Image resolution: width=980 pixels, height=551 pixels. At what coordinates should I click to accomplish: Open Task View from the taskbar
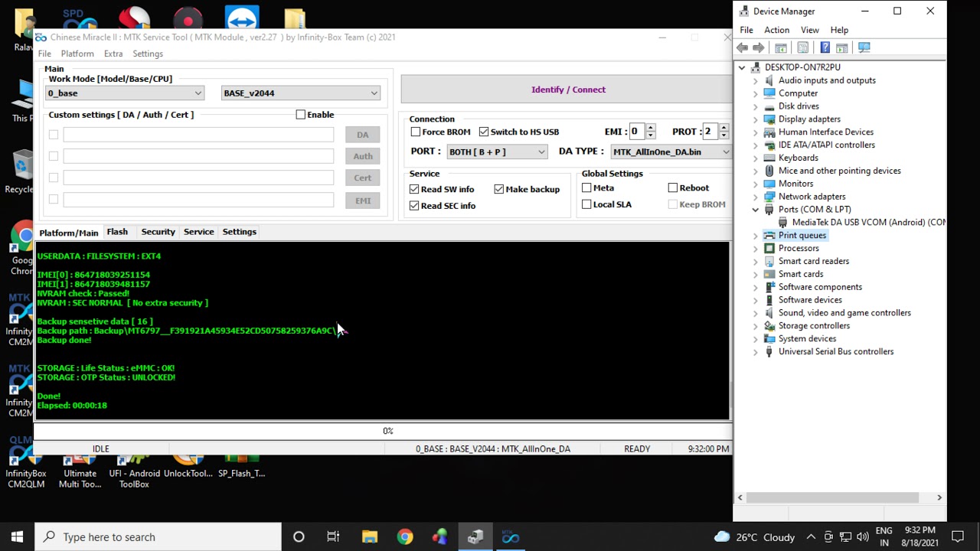tap(333, 536)
